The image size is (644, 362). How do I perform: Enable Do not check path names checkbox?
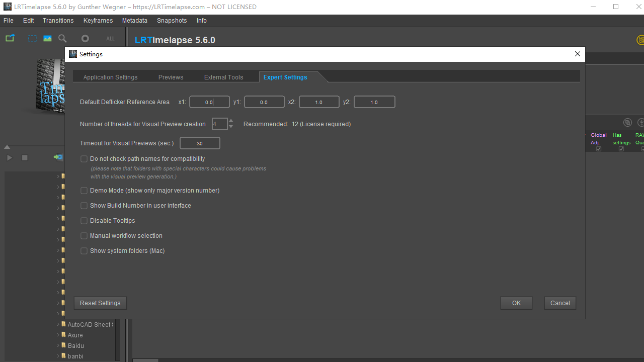pyautogui.click(x=84, y=159)
